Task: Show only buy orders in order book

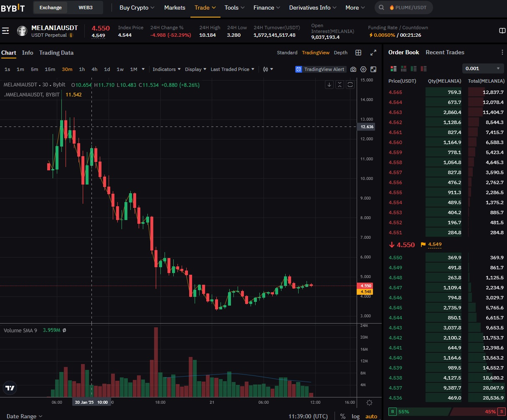Action: (413, 68)
